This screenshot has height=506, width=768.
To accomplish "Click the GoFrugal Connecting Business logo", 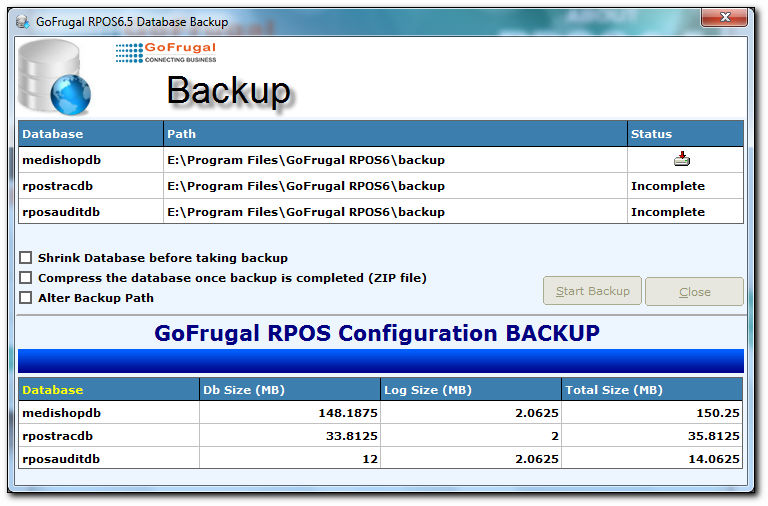I will click(x=166, y=53).
